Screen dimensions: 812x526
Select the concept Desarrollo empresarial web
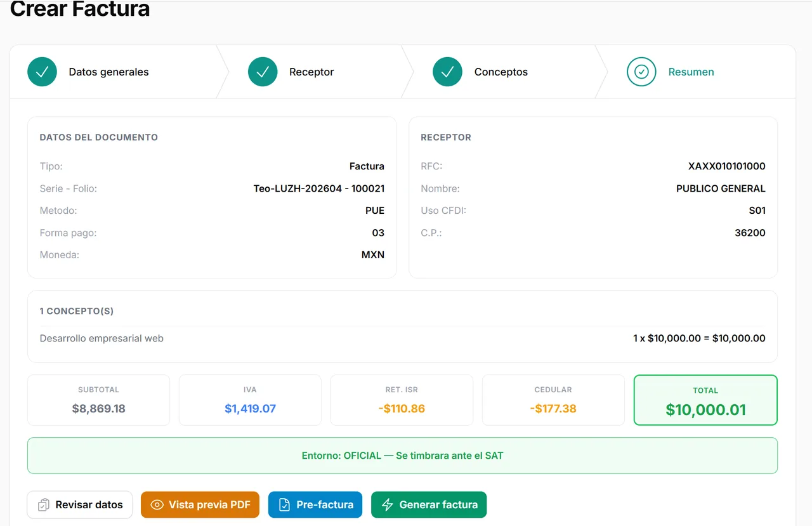click(101, 338)
